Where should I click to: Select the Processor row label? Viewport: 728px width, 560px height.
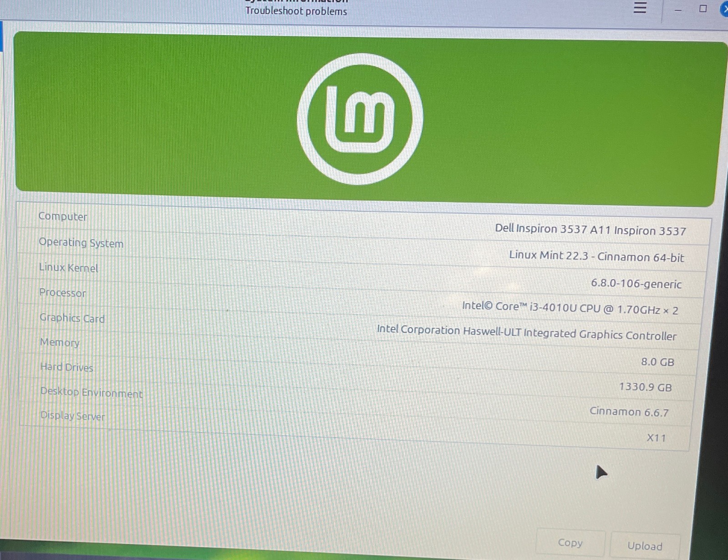(62, 292)
